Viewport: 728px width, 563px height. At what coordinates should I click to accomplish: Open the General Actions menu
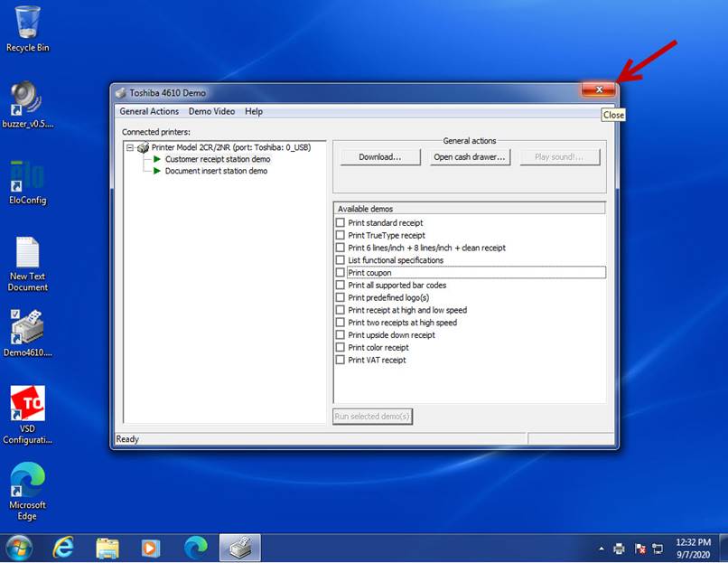pyautogui.click(x=149, y=111)
